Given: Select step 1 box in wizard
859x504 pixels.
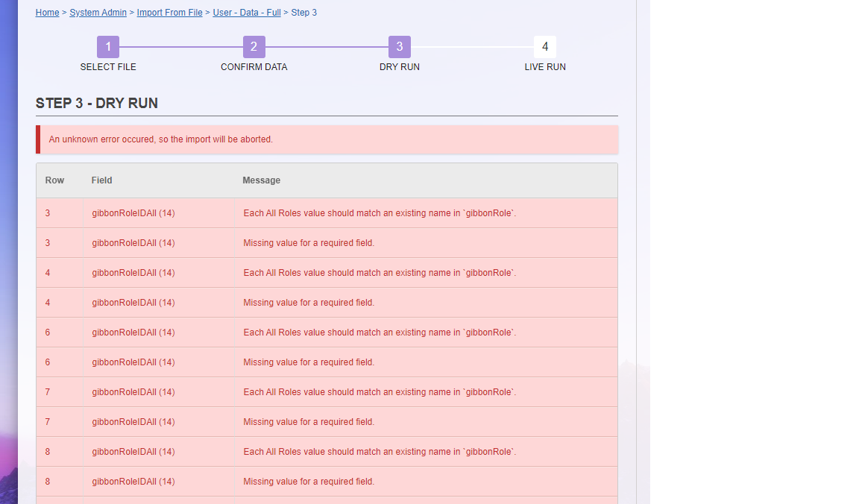Looking at the screenshot, I should click(108, 47).
